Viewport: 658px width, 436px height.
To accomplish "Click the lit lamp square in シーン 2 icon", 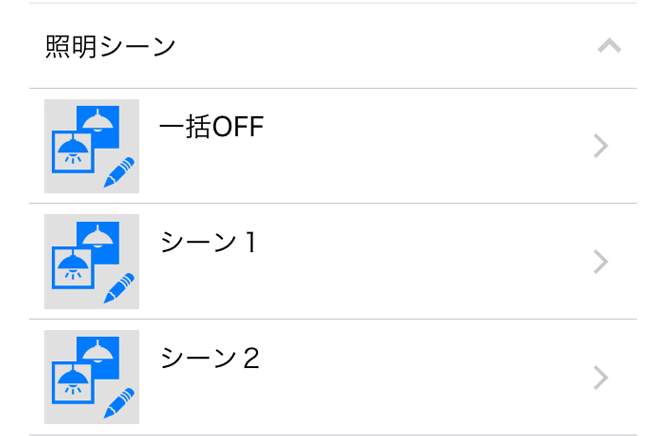I will coord(71,386).
